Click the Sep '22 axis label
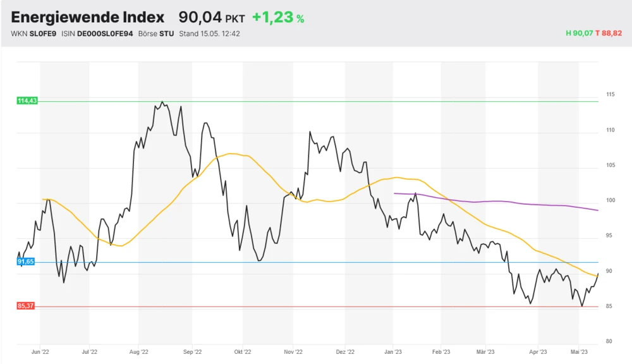 [192, 351]
